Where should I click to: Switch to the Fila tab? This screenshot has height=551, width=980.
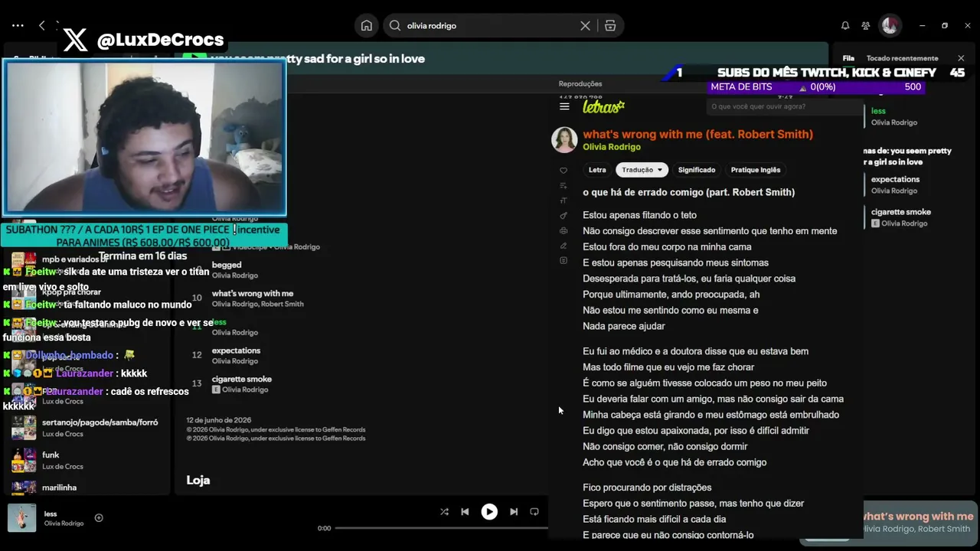(x=848, y=58)
